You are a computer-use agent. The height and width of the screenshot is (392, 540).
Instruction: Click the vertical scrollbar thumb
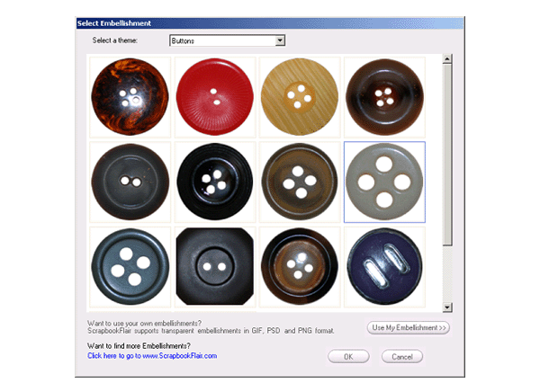click(x=447, y=154)
